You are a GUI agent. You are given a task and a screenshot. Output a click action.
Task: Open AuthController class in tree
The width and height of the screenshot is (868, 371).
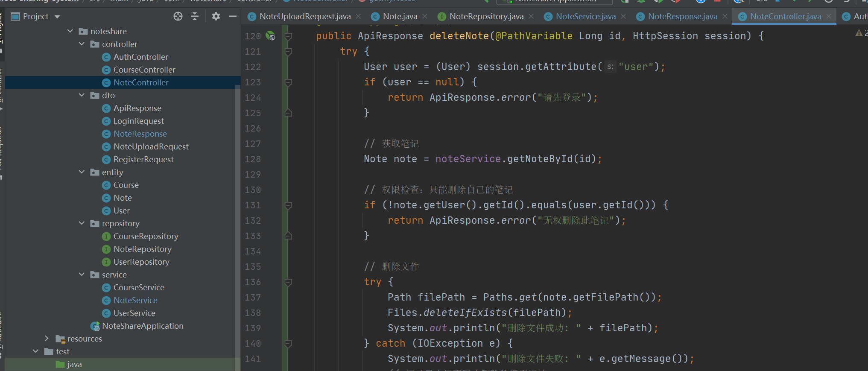point(140,57)
